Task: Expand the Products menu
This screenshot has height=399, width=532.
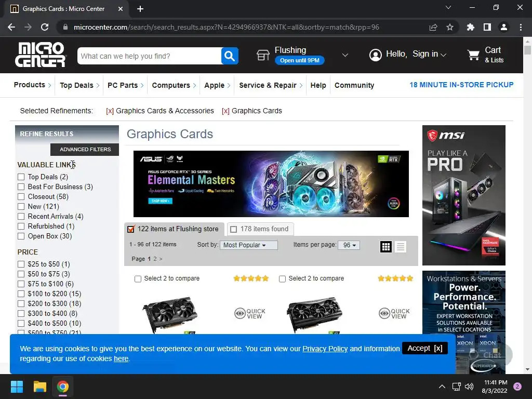Action: click(32, 85)
